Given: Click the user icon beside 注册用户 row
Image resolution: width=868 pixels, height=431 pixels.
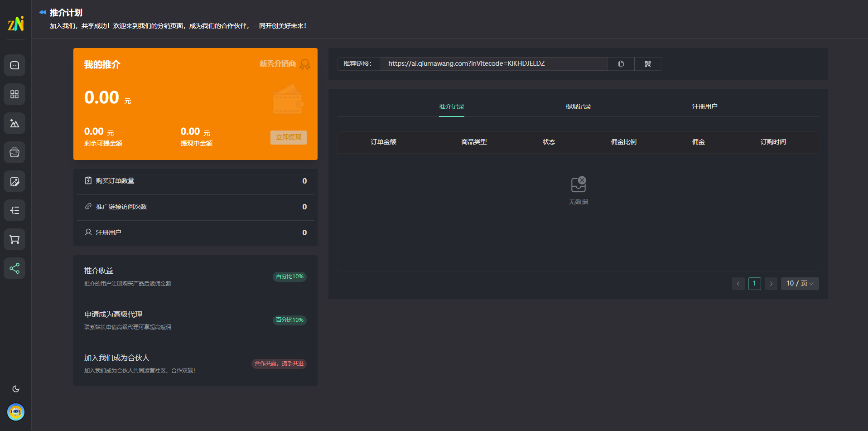Looking at the screenshot, I should [x=88, y=232].
